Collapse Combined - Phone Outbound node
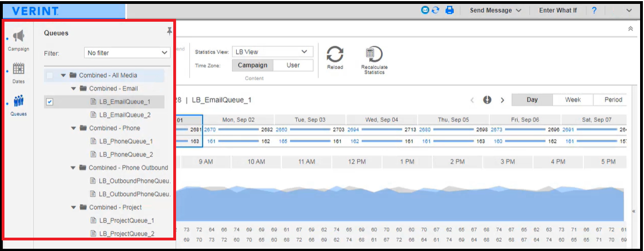The height and width of the screenshot is (251, 644). [73, 168]
